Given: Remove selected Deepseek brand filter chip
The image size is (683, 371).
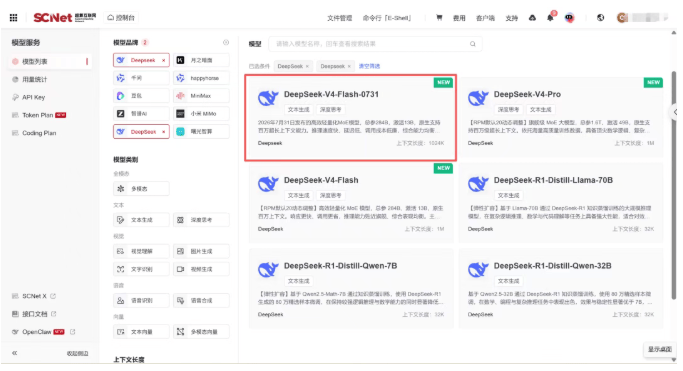Looking at the screenshot, I should tap(164, 61).
